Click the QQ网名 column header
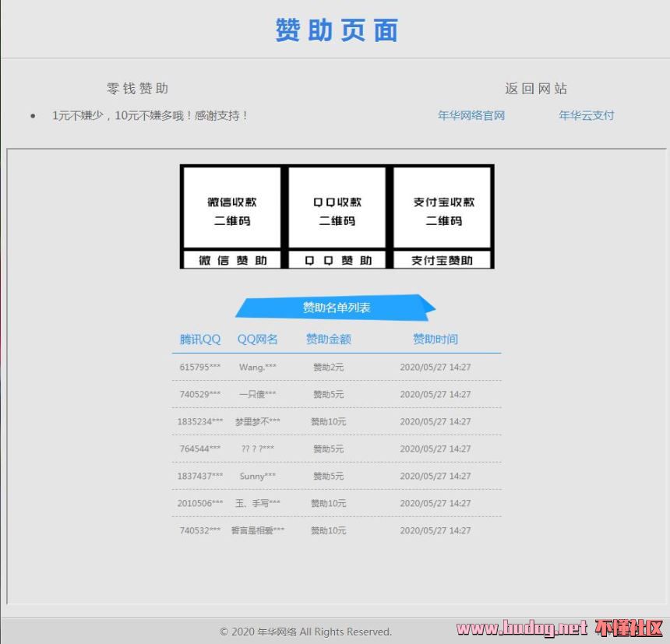 (x=258, y=340)
